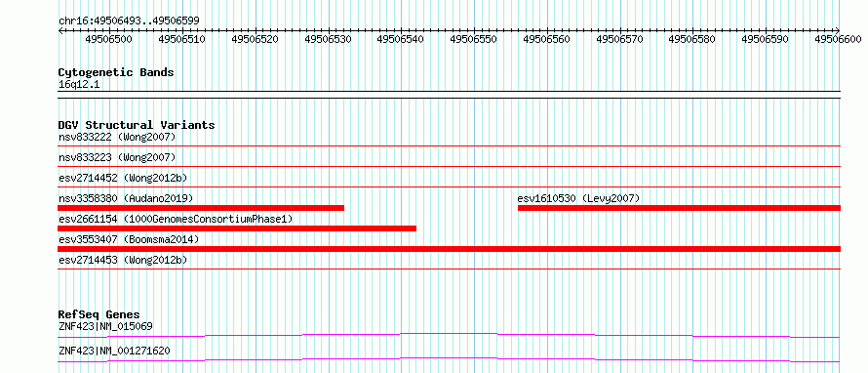Open esv2661154 1000GenomesConsortiumPhase1 variant

[x=176, y=219]
